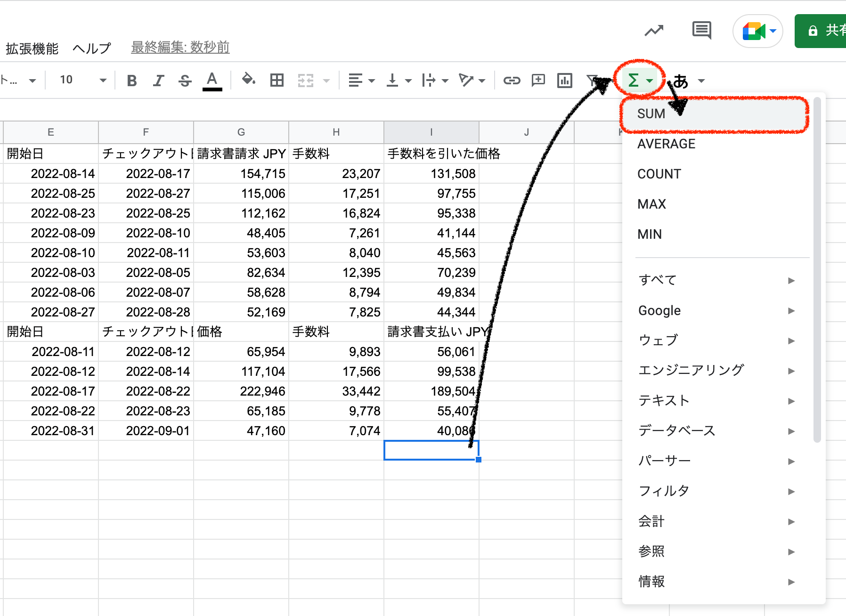Screen dimensions: 846x616
Task: Toggle bold formatting
Action: tap(132, 81)
